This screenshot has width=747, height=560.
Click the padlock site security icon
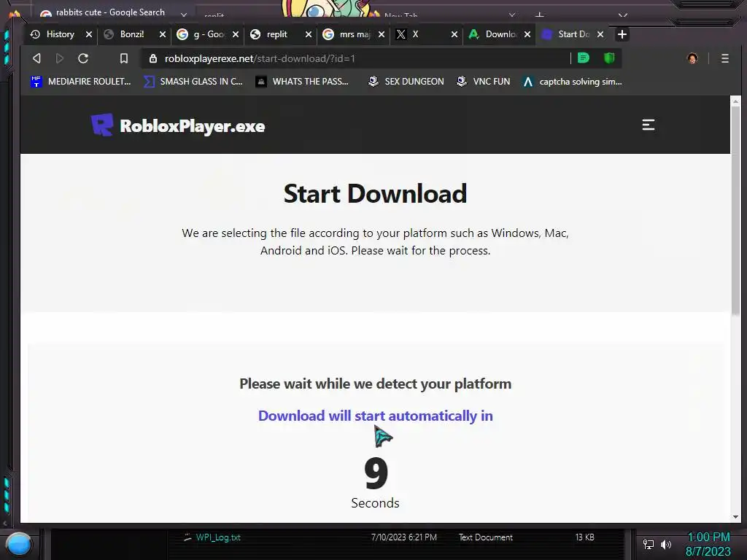[153, 58]
